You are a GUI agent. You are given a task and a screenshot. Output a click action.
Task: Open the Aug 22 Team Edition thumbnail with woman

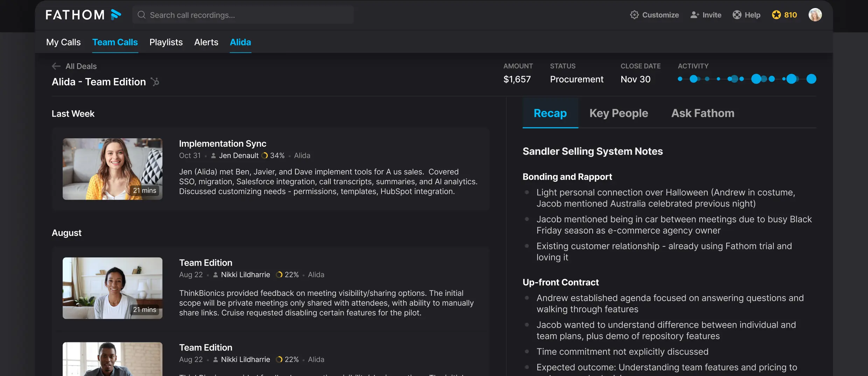[x=112, y=288]
